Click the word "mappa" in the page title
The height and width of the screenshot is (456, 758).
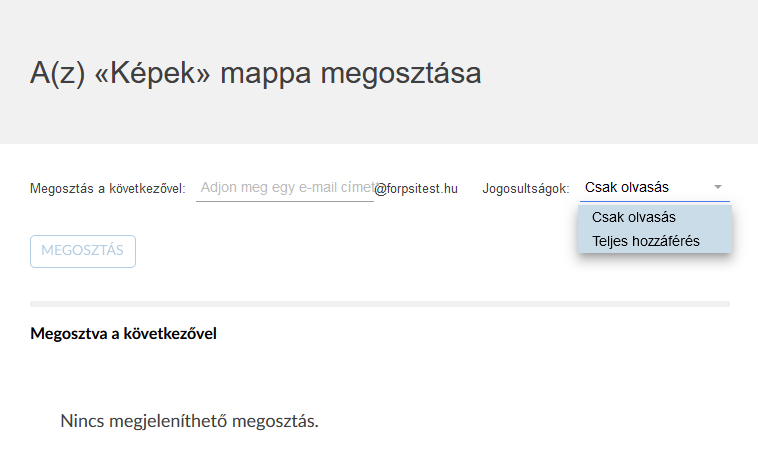tap(265, 75)
